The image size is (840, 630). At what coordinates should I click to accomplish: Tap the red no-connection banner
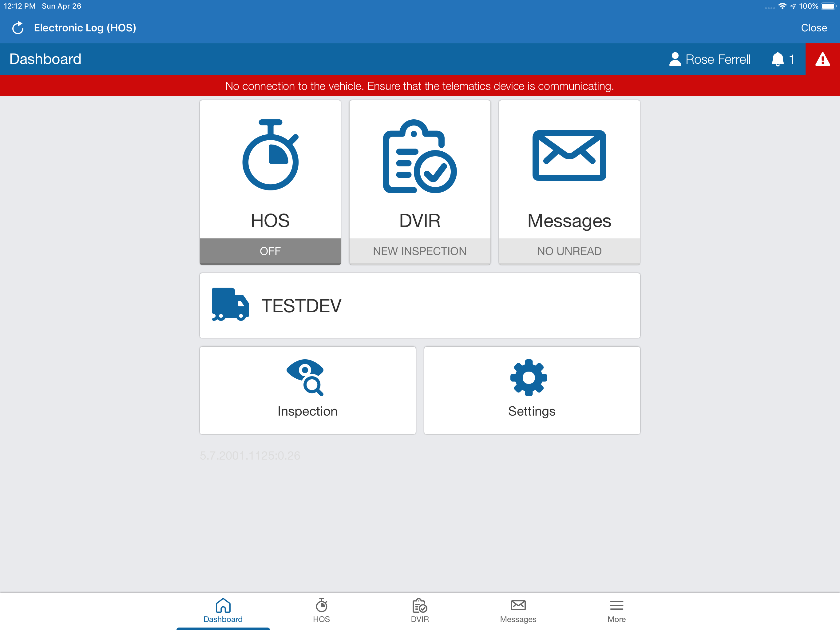click(x=420, y=86)
